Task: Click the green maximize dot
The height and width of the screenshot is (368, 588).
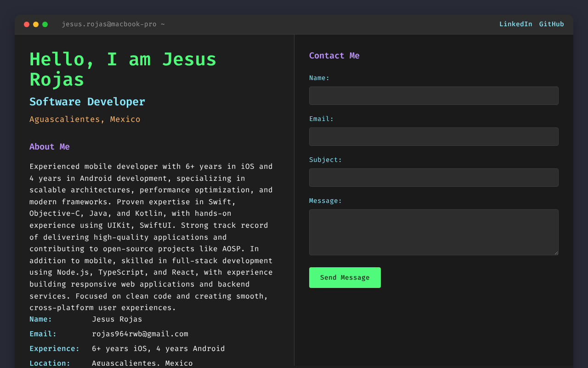Action: tap(45, 24)
